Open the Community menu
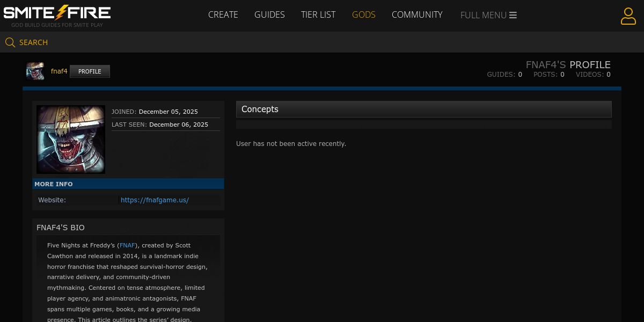Viewport: 644px width, 322px height. [417, 15]
